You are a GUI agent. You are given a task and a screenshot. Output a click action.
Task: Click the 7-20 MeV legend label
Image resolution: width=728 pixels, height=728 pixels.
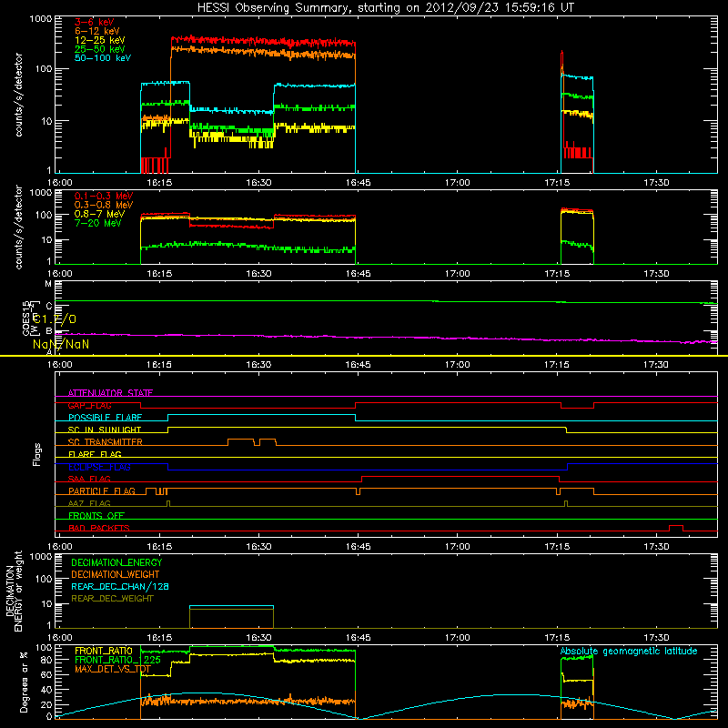click(98, 223)
